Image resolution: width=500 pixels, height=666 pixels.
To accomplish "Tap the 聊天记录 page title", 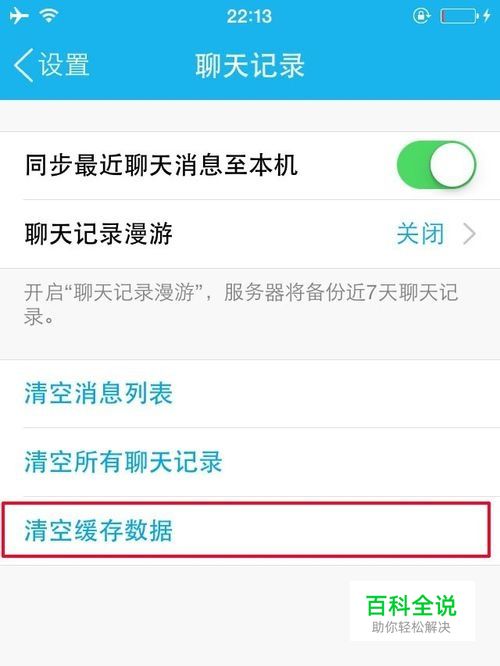I will click(250, 65).
